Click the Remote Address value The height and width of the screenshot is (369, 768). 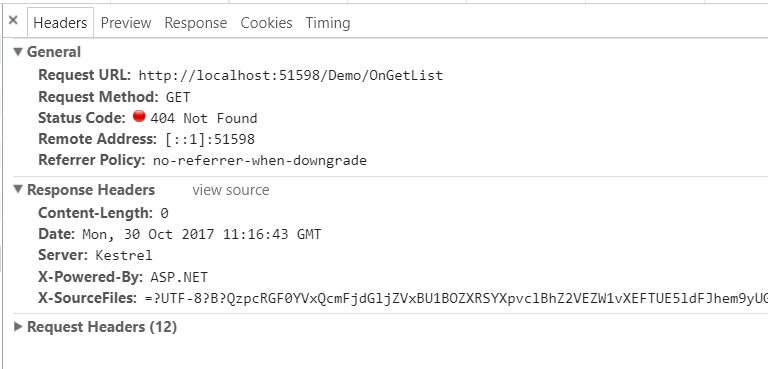(x=210, y=139)
